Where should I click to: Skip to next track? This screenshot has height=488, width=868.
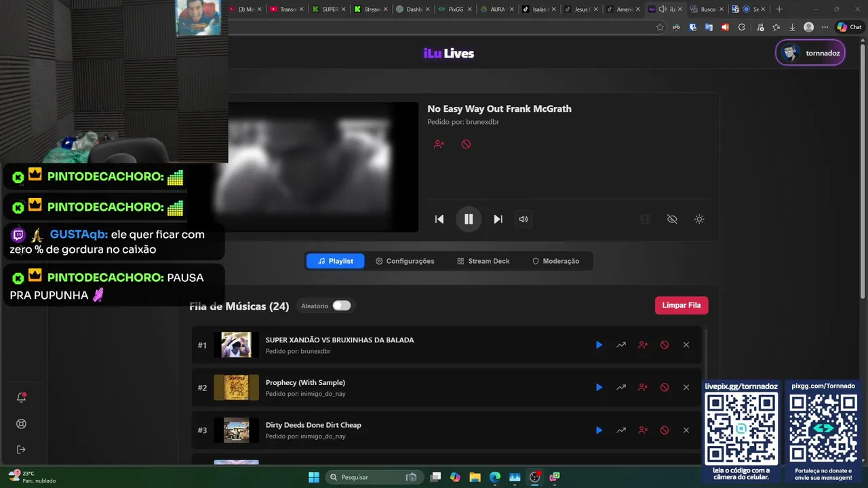tap(498, 219)
